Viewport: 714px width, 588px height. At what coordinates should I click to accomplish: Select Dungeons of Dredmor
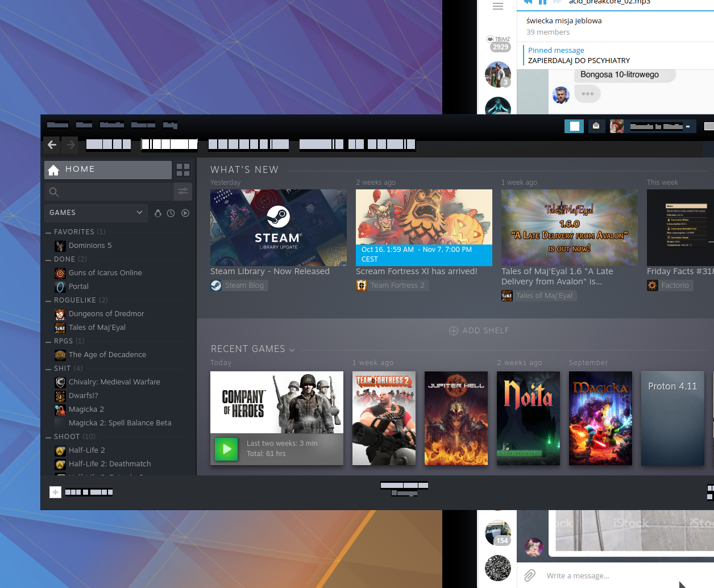106,314
